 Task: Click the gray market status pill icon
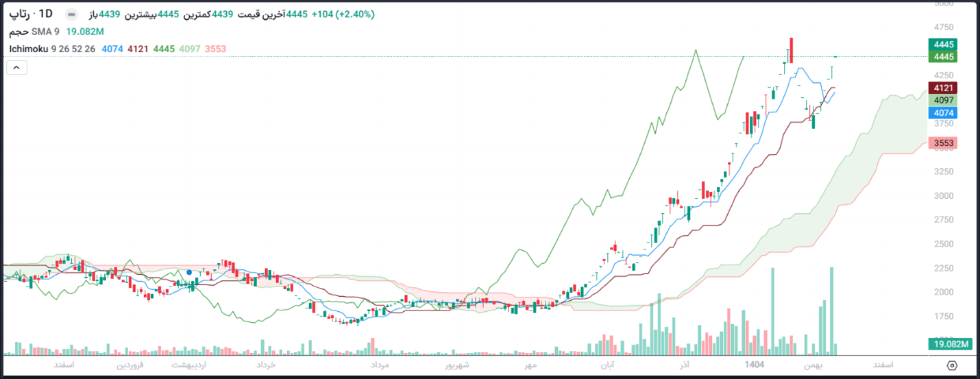coord(72,14)
